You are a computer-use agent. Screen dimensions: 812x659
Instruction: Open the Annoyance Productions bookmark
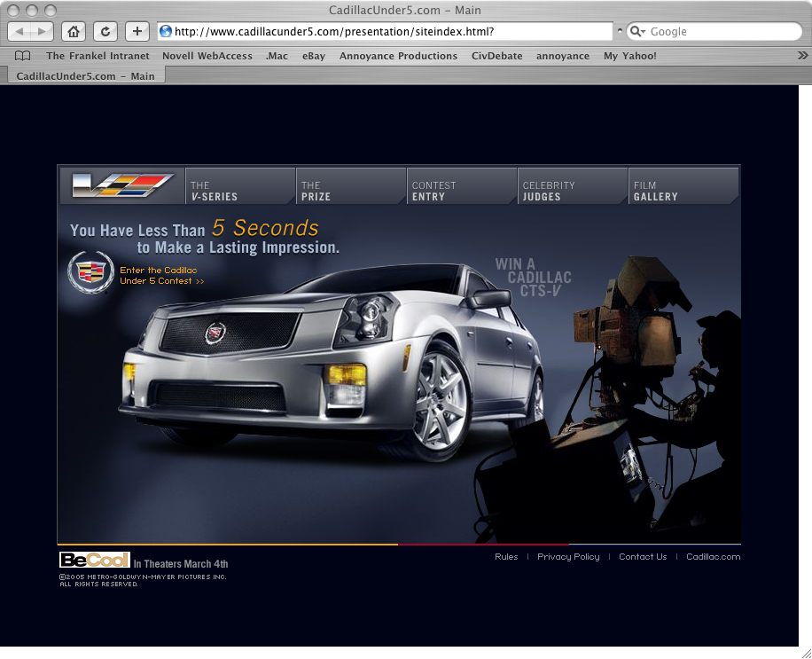(x=398, y=56)
